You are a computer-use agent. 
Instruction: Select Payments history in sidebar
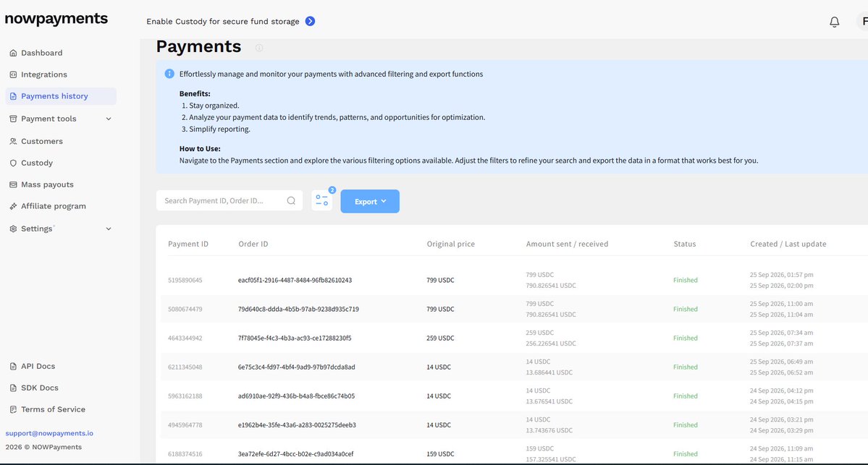click(x=61, y=96)
